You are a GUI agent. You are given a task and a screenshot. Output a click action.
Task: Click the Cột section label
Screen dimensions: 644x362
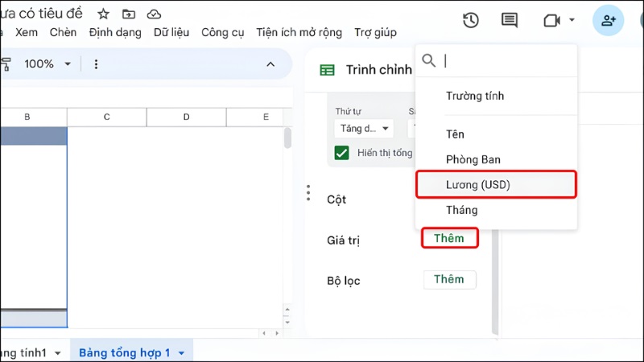click(336, 200)
